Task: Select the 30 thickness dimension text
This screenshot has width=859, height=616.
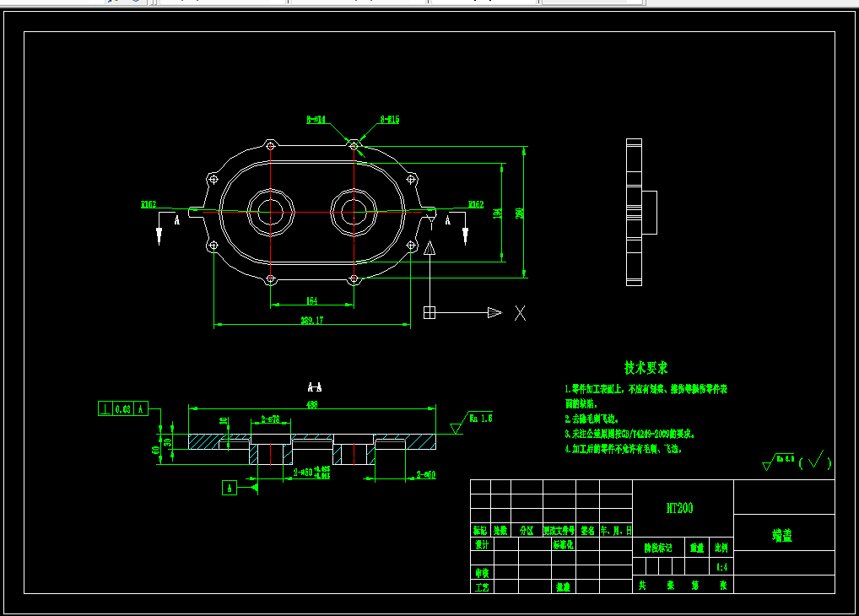Action: pos(168,441)
